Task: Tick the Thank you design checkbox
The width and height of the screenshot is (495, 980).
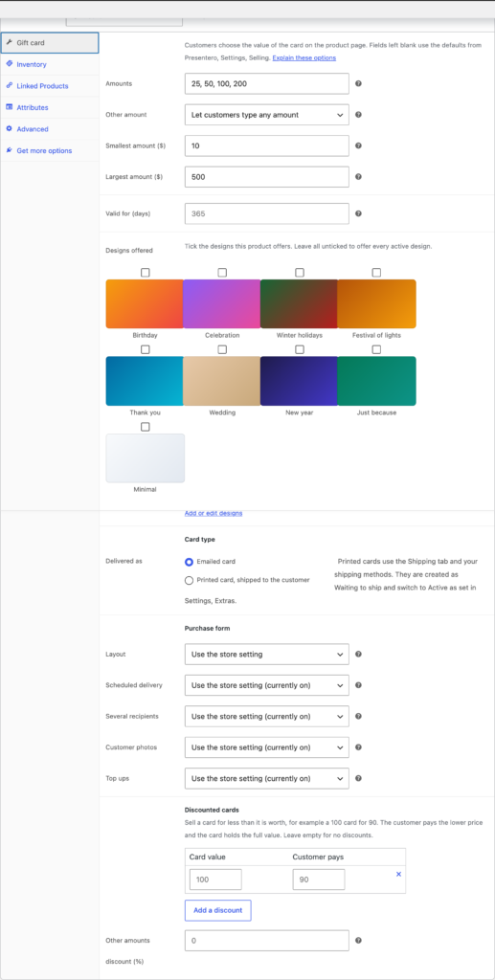Action: (x=145, y=349)
